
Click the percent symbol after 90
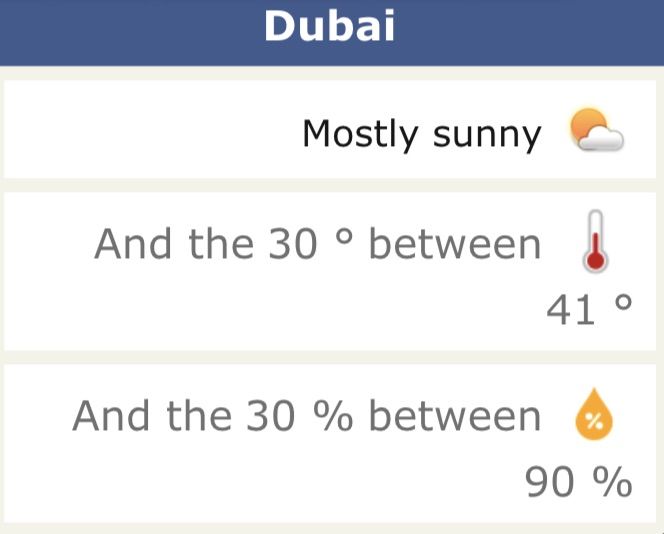613,481
